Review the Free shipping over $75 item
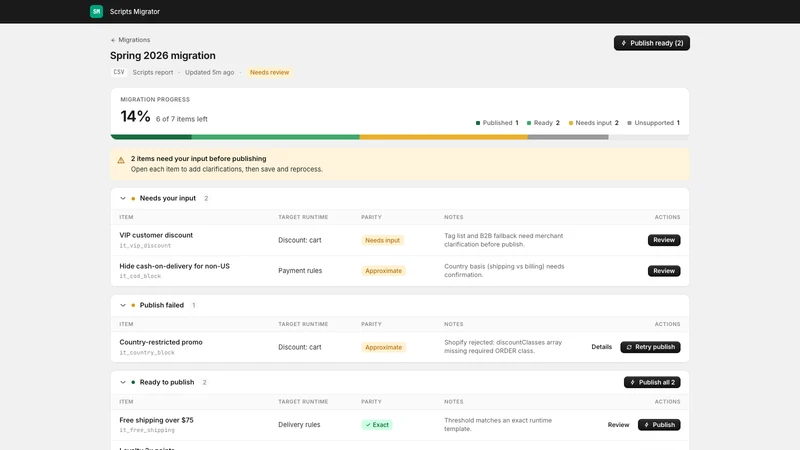 tap(618, 424)
